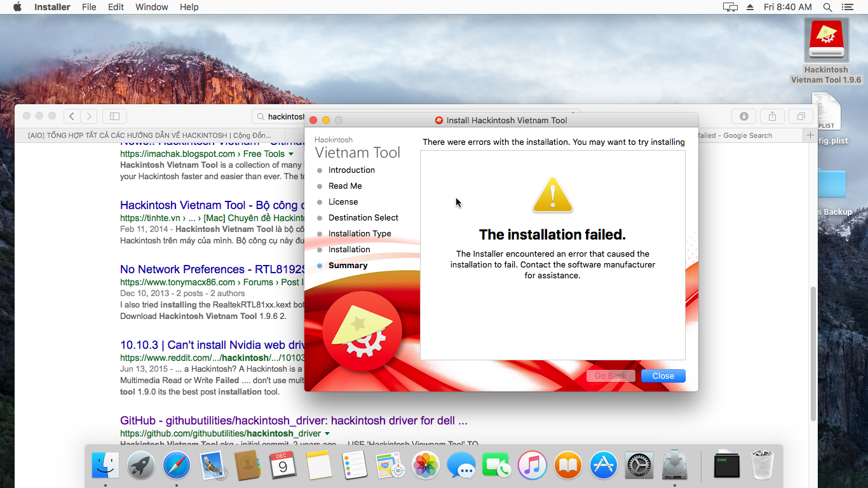
Task: Open the Edit menu
Action: coord(116,7)
